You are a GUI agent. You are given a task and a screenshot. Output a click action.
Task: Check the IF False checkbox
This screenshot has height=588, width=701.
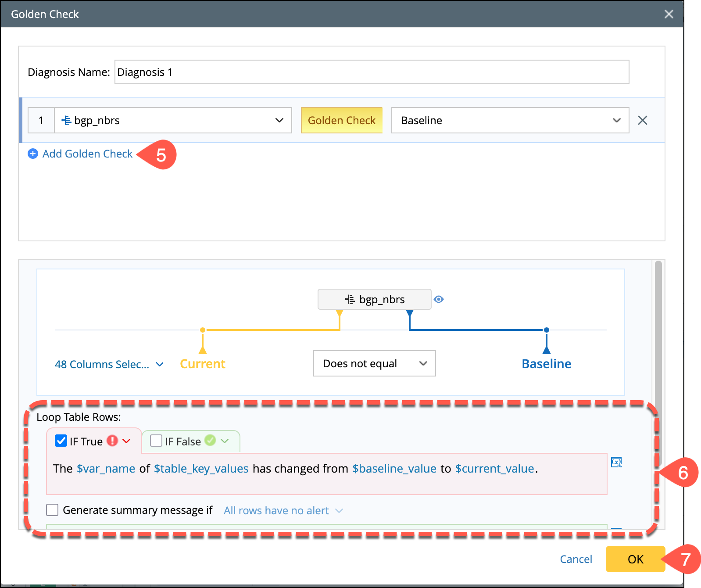(156, 441)
